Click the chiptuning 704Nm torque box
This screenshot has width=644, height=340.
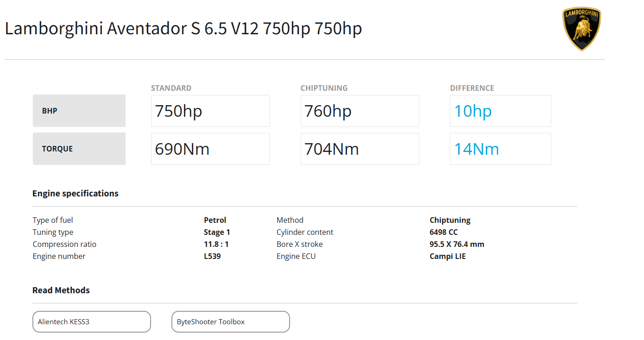(360, 149)
